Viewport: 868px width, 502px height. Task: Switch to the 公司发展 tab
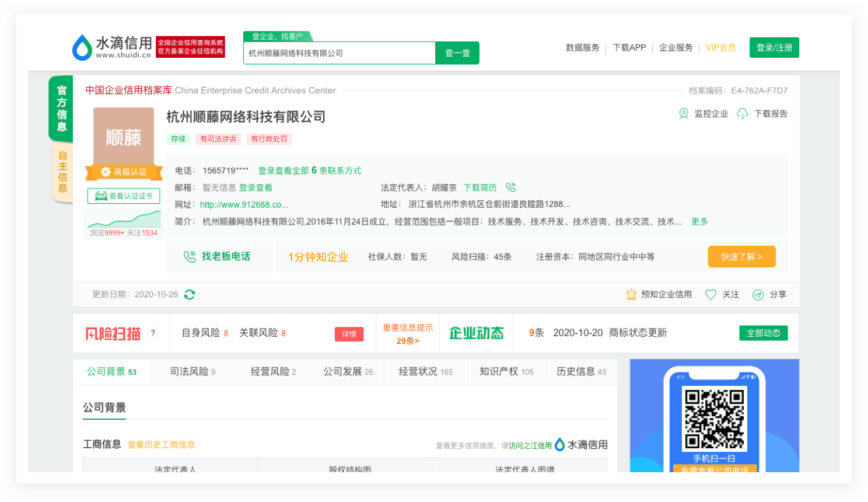(x=348, y=372)
